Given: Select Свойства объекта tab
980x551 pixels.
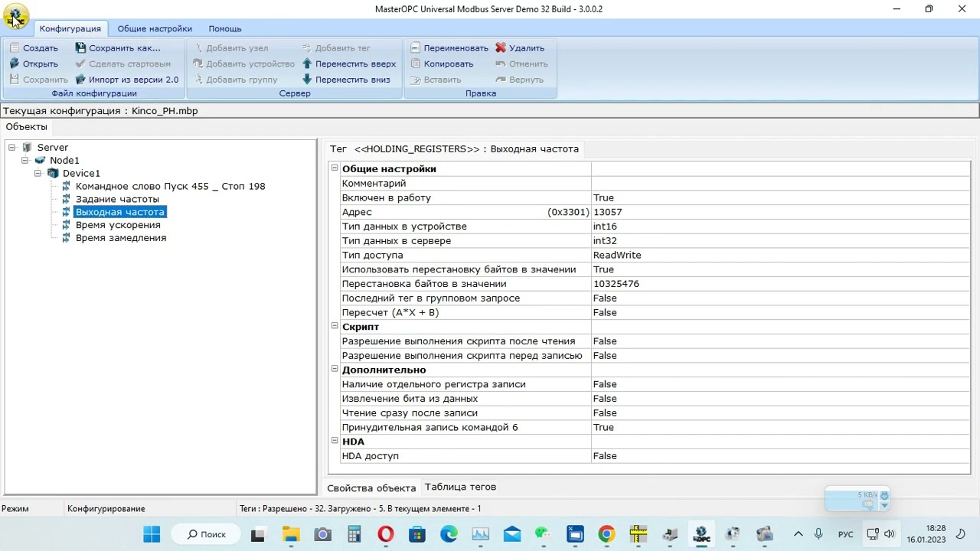Looking at the screenshot, I should pyautogui.click(x=371, y=487).
